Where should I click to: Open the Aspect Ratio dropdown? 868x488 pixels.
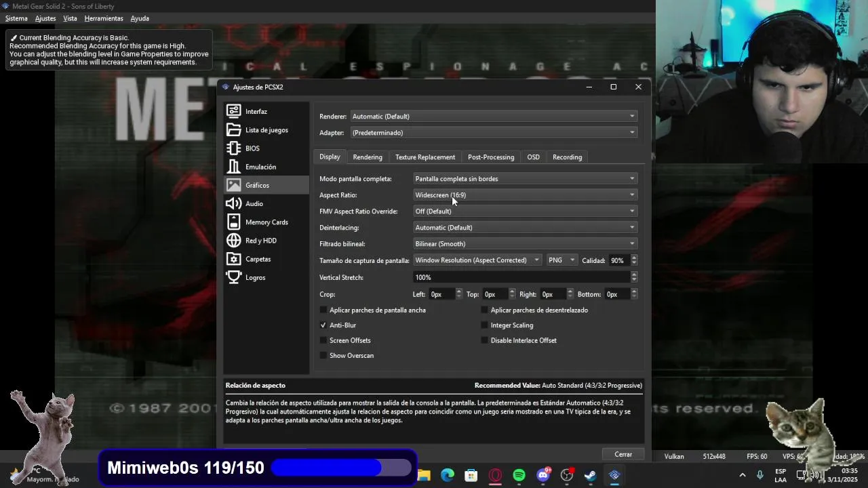pos(525,195)
